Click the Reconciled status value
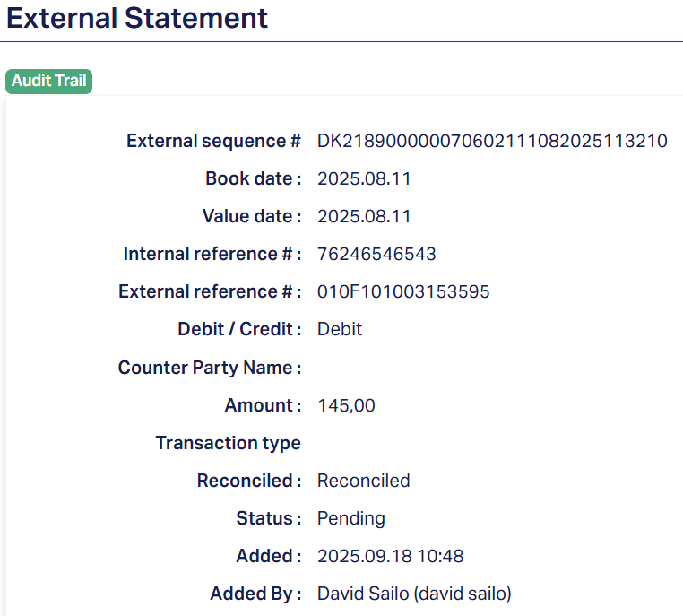The image size is (683, 616). click(363, 481)
